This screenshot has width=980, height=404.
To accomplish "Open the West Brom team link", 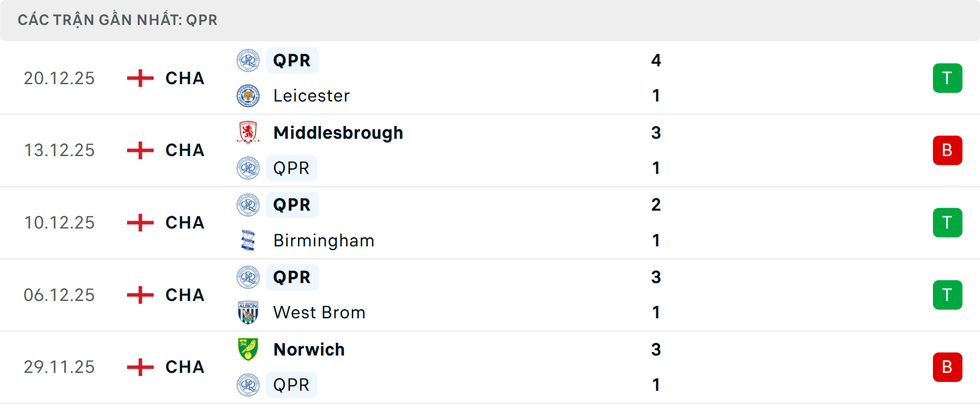I will click(319, 312).
